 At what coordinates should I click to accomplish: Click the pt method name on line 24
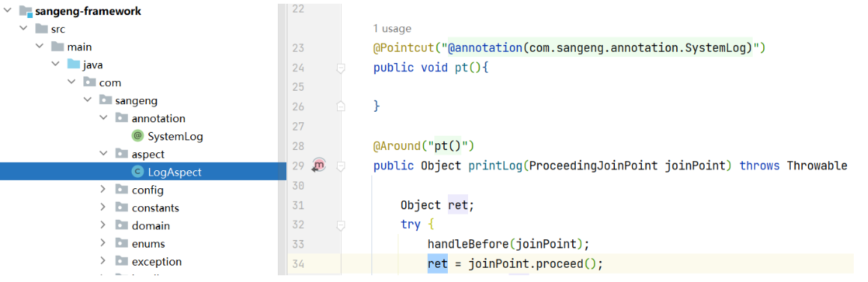click(x=461, y=68)
